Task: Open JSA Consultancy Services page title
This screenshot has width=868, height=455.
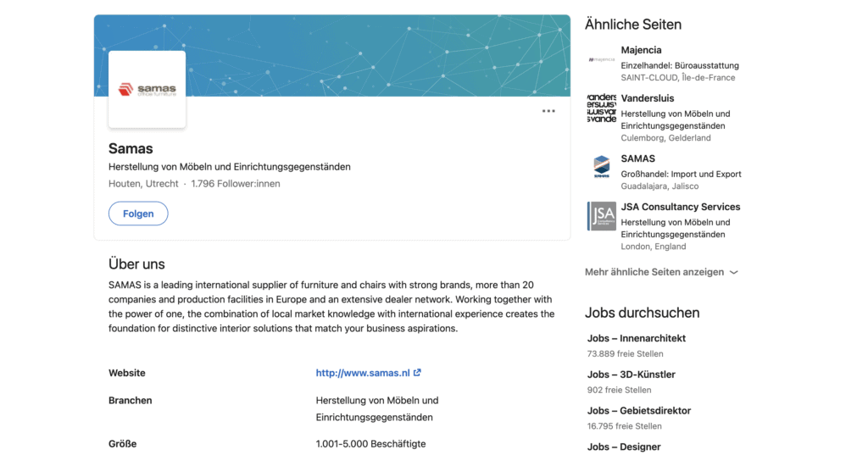Action: [681, 207]
